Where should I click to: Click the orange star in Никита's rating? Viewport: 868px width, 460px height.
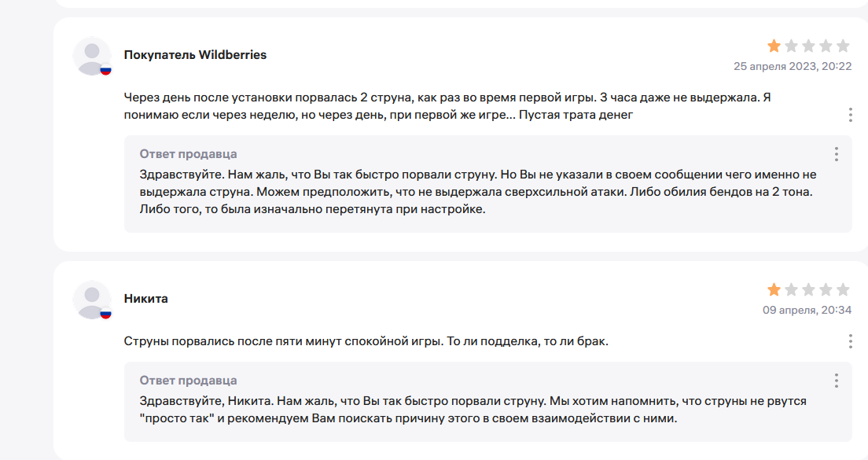pyautogui.click(x=774, y=289)
